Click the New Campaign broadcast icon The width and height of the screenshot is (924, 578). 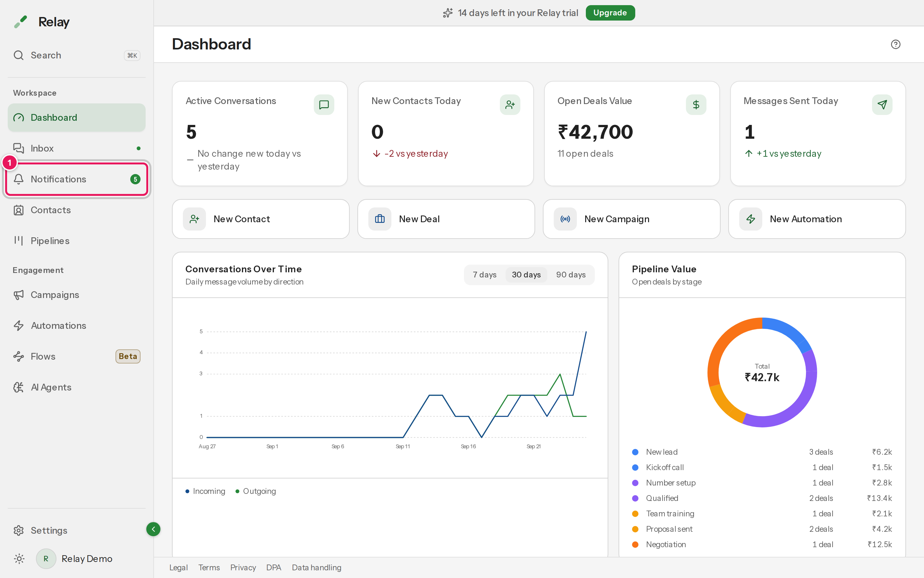[565, 219]
